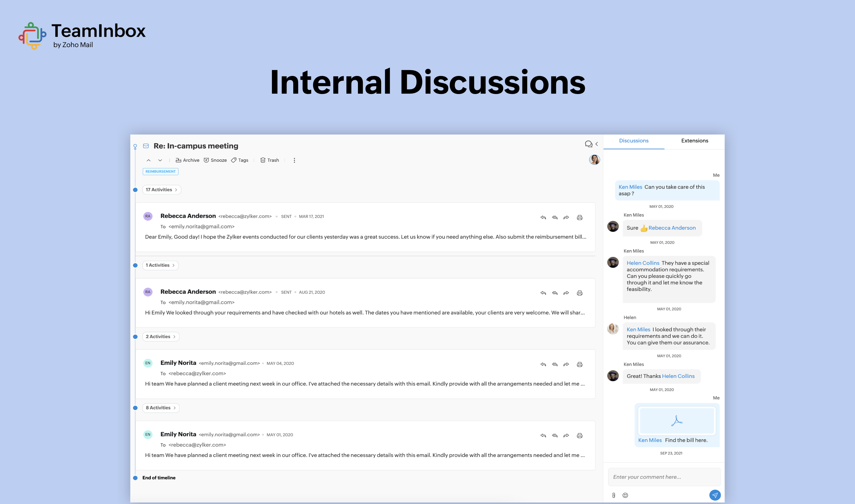Click Ken Miles mention in asap message

tap(630, 187)
